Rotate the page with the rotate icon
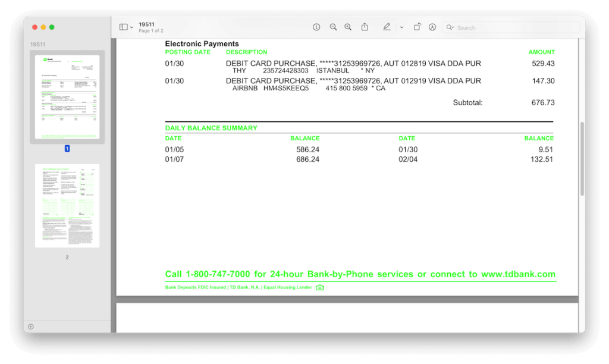The image size is (609, 364). coord(417,27)
